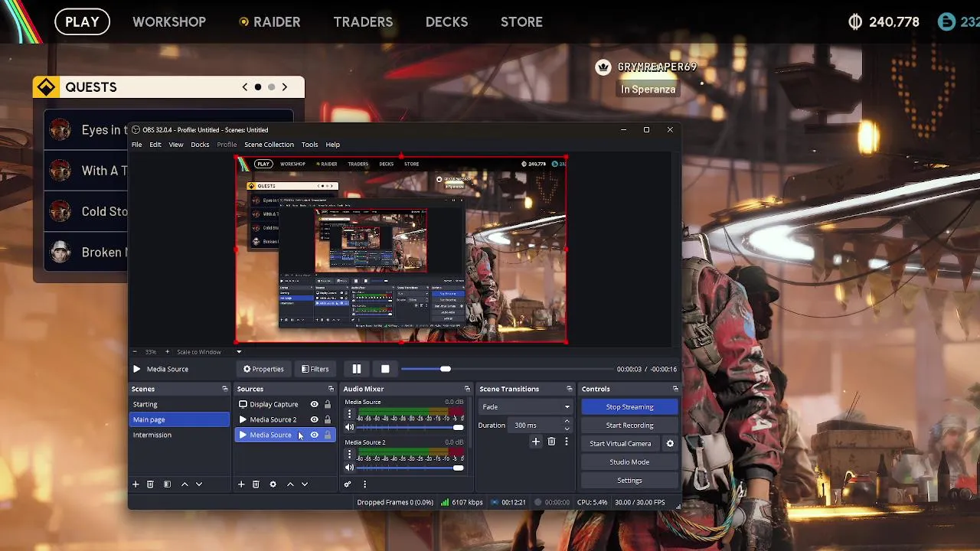The width and height of the screenshot is (980, 551).
Task: Mute Media Source 2 in Audio Mixer
Action: [x=350, y=468]
